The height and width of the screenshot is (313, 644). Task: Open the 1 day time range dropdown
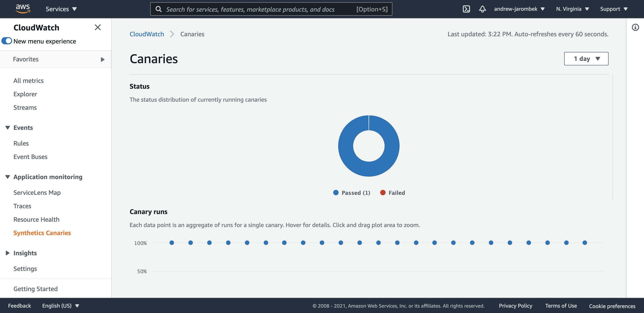(x=586, y=59)
